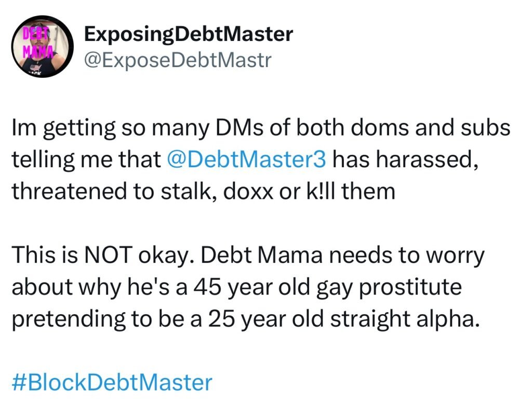
Task: Click the line ending "straight alpha."
Action: pyautogui.click(x=244, y=318)
